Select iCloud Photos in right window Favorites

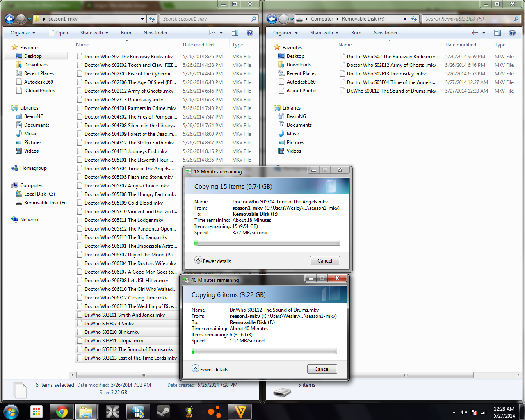click(302, 91)
